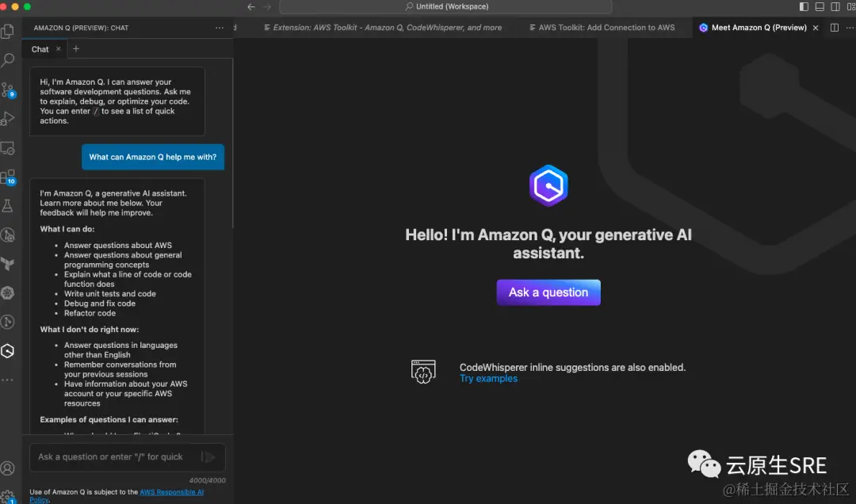The height and width of the screenshot is (504, 856).
Task: Open more actions for the editor tab group
Action: point(850,27)
